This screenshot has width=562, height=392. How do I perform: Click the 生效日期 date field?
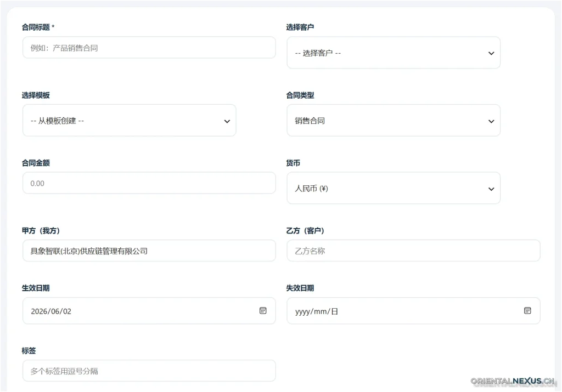tap(149, 311)
